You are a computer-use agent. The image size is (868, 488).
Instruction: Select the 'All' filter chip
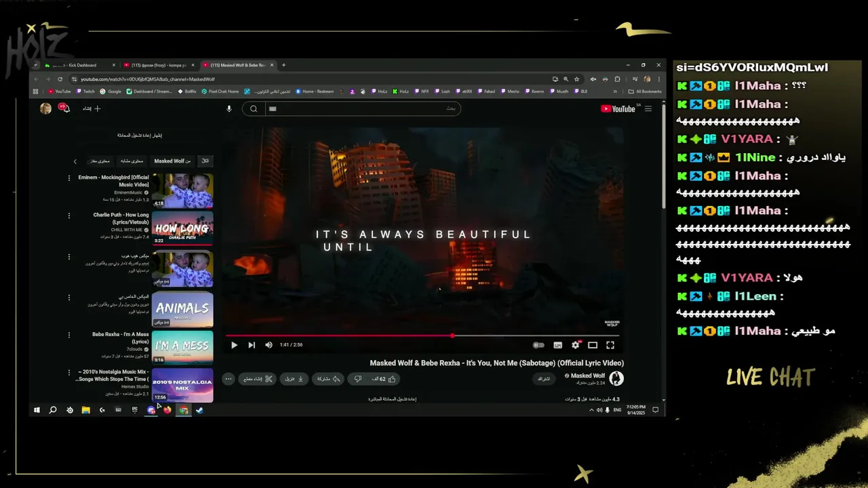pyautogui.click(x=205, y=161)
